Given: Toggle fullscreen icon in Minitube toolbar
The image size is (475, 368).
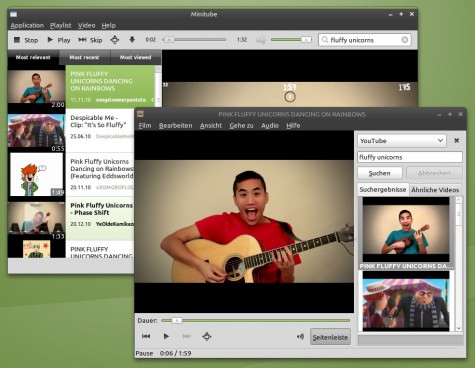Looking at the screenshot, I should [115, 40].
